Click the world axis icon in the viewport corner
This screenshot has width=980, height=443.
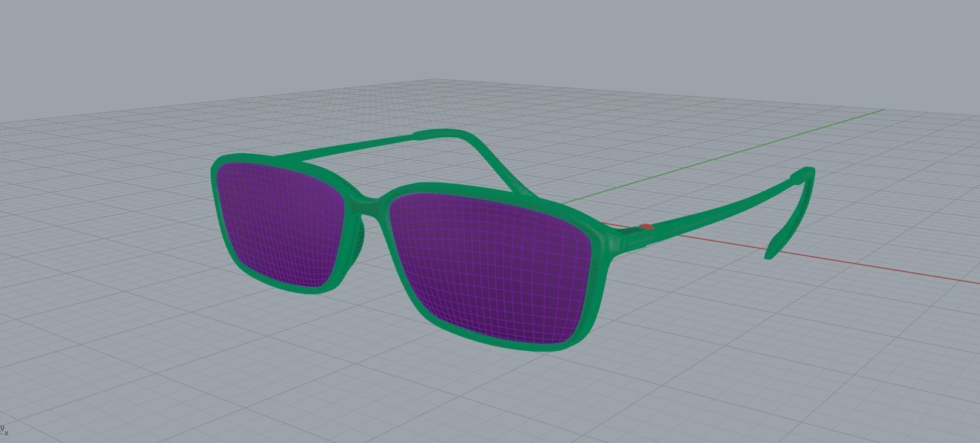click(4, 430)
